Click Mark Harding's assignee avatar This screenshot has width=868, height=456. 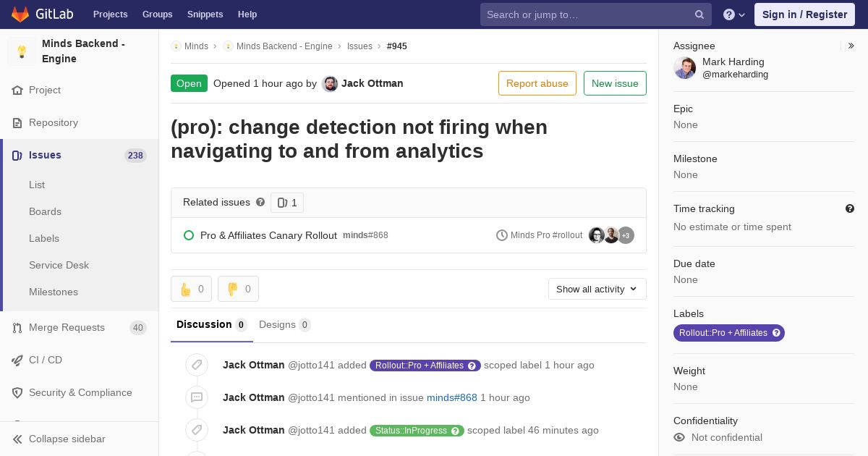point(685,68)
